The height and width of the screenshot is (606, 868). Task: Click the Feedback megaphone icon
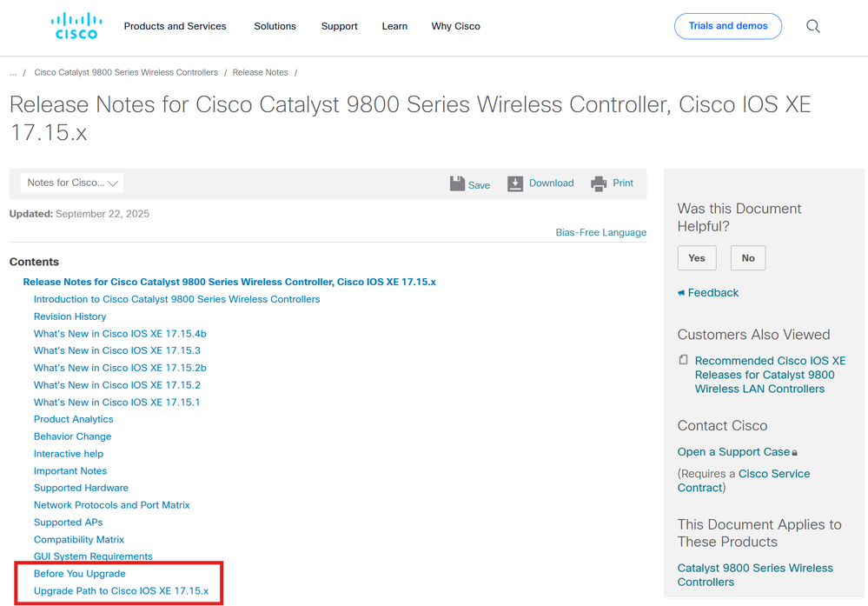[x=681, y=293]
